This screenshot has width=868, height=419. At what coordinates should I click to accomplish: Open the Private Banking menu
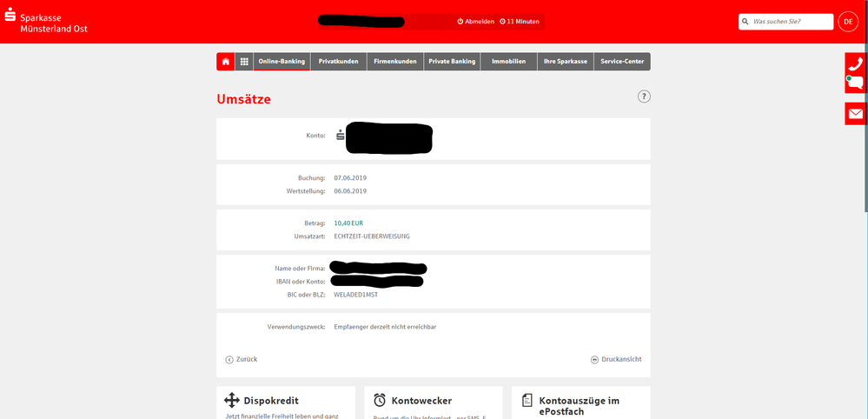click(452, 62)
